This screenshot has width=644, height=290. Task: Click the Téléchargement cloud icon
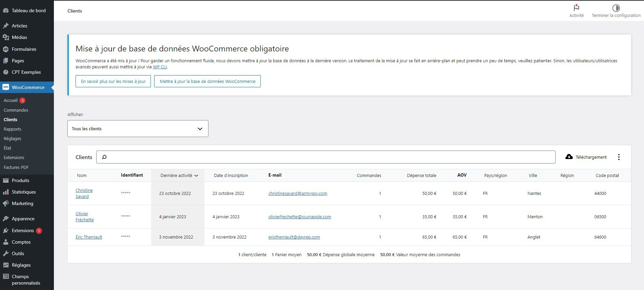pos(569,157)
